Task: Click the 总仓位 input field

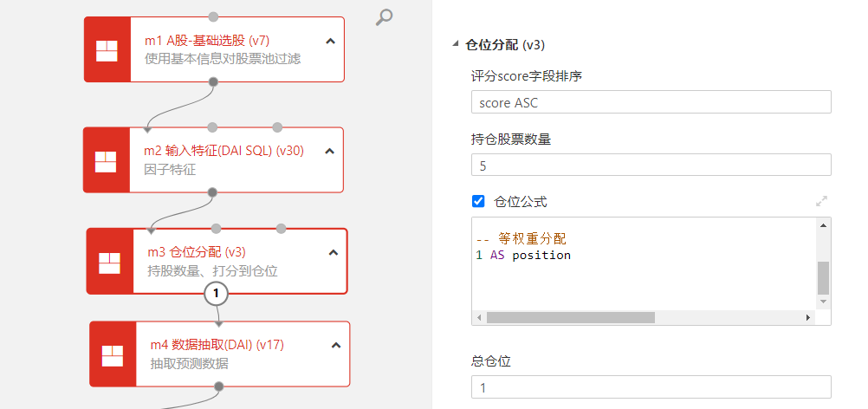Action: pyautogui.click(x=651, y=386)
